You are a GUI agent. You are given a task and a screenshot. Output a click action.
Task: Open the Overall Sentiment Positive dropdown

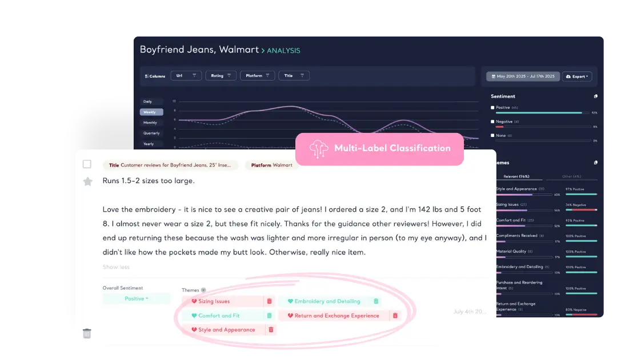(137, 298)
